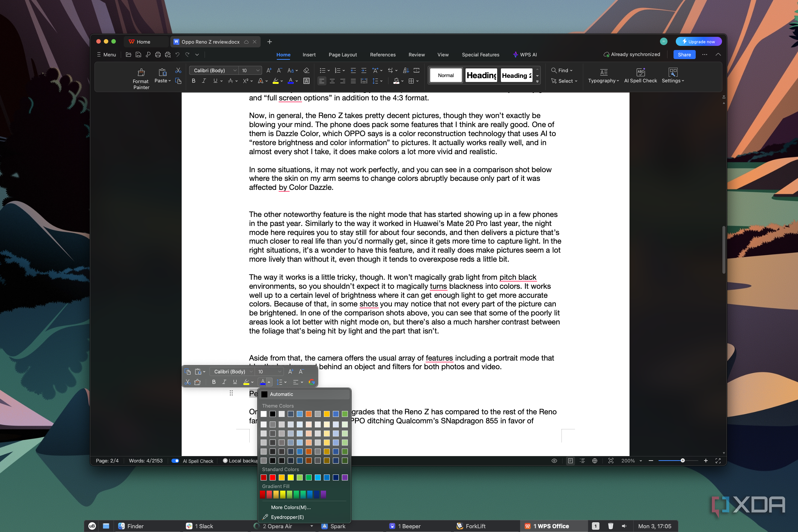The height and width of the screenshot is (532, 798).
Task: Click the web layout globe icon in status bar
Action: pos(595,461)
